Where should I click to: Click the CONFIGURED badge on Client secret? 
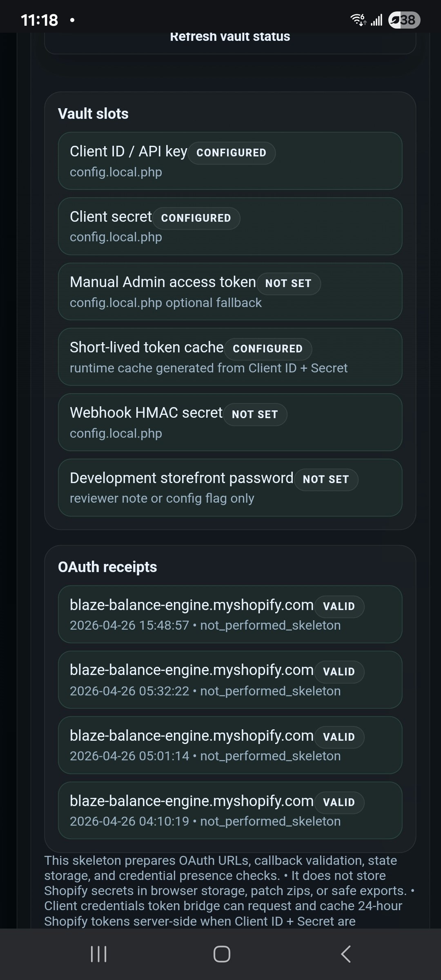point(196,218)
